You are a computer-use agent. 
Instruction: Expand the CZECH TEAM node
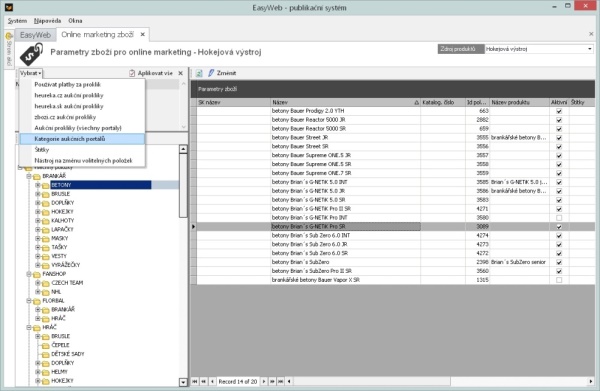coord(38,283)
